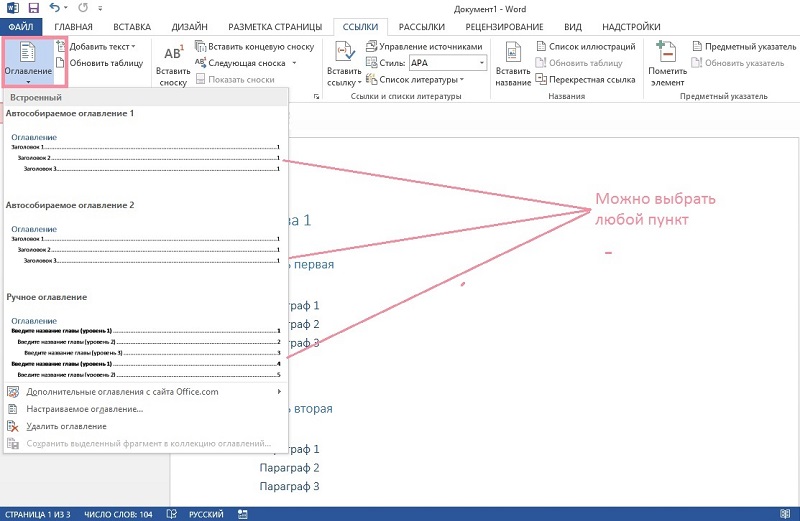Open the citation style APA dropdown
Viewport: 800px width, 521px height.
pyautogui.click(x=481, y=63)
